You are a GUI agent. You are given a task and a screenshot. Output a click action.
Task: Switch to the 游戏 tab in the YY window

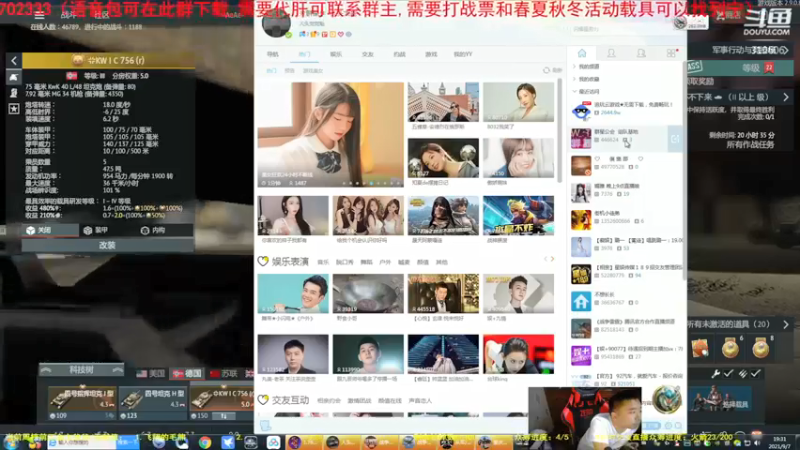[x=431, y=54]
